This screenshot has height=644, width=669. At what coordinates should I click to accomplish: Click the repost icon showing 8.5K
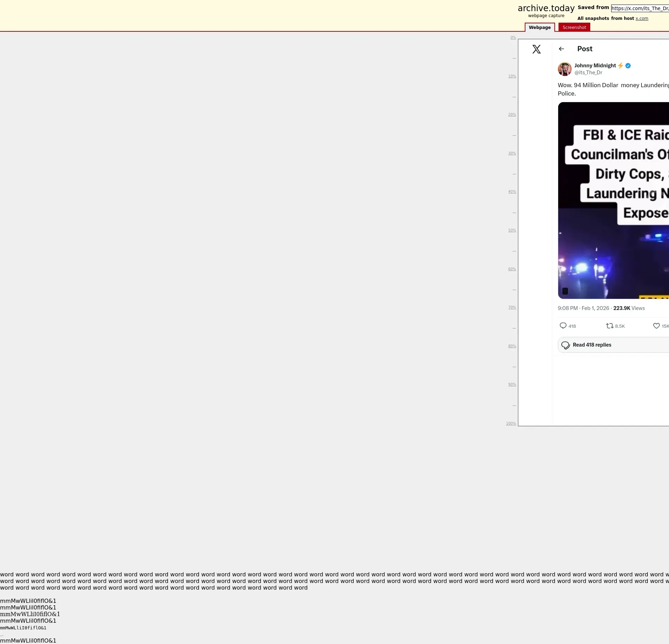pyautogui.click(x=609, y=326)
